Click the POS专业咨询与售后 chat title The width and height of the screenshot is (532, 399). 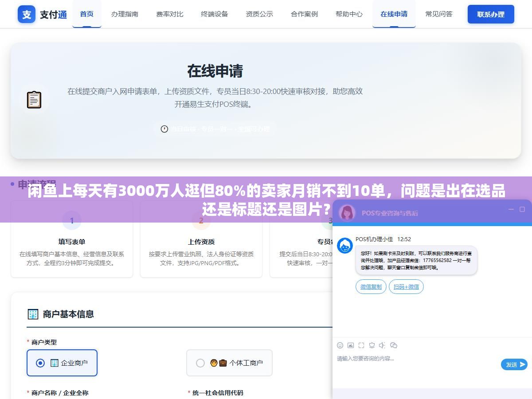pyautogui.click(x=390, y=213)
